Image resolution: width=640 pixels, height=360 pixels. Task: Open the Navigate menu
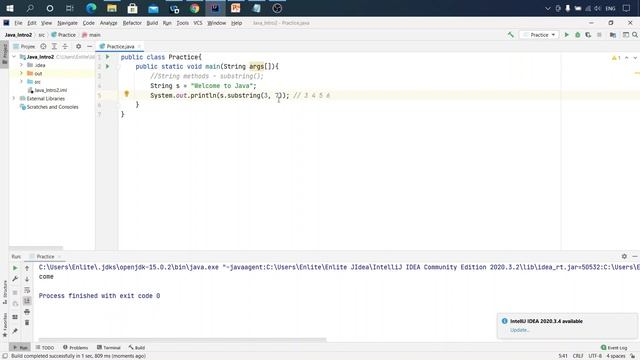point(67,23)
